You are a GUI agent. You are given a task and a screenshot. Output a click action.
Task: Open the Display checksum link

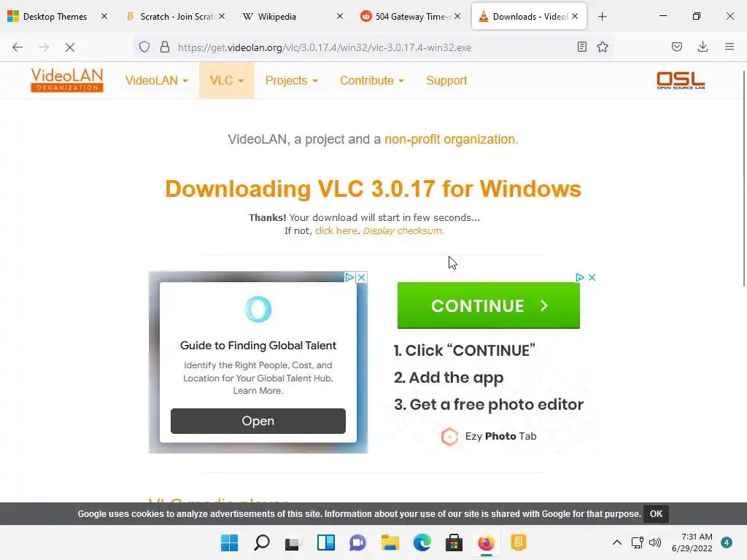pyautogui.click(x=403, y=230)
